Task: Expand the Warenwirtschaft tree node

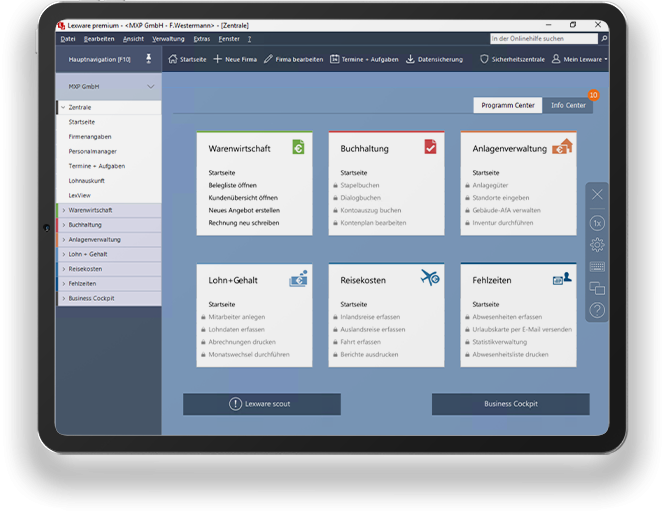Action: pos(64,210)
